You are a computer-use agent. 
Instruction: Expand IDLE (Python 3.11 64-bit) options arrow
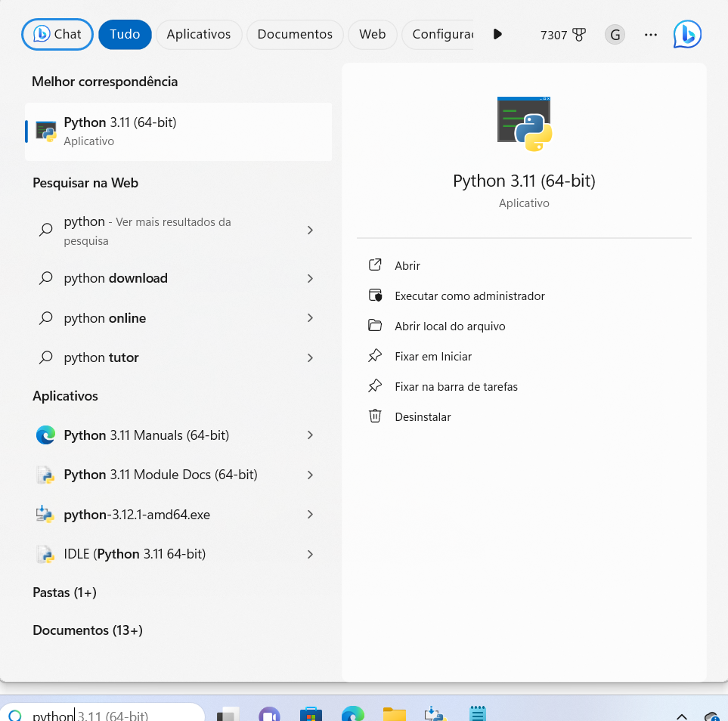310,554
